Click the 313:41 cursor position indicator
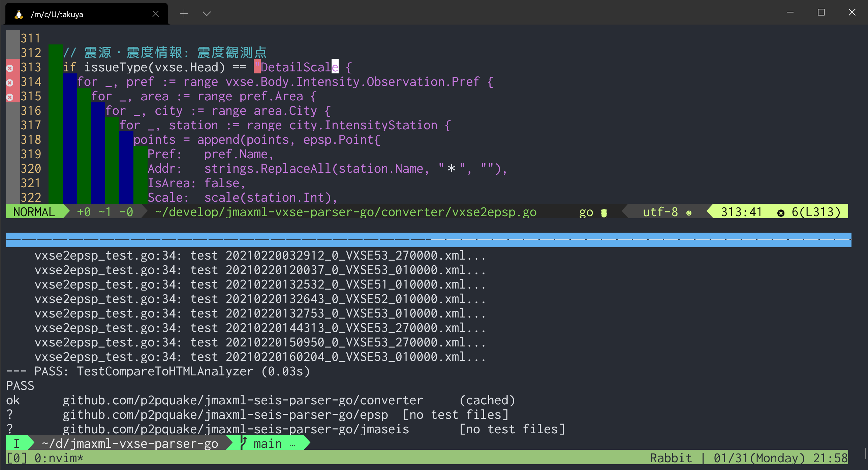This screenshot has height=470, width=868. click(x=741, y=212)
